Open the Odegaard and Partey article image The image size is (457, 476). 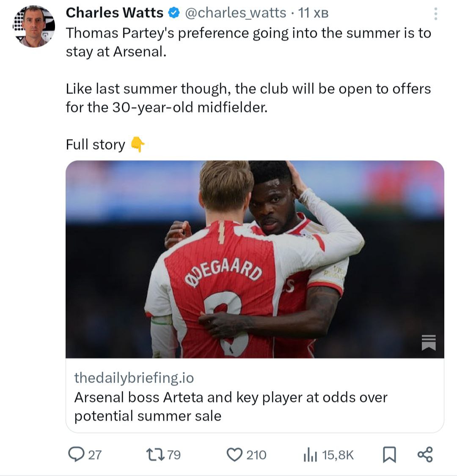pyautogui.click(x=254, y=259)
